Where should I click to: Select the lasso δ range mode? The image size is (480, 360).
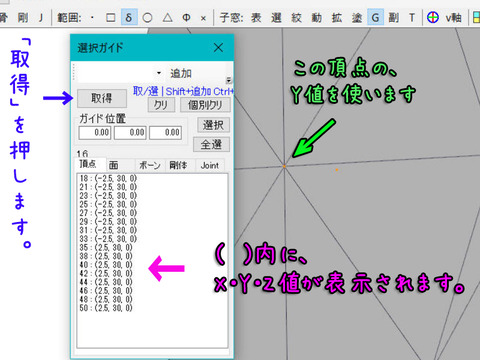pyautogui.click(x=129, y=18)
